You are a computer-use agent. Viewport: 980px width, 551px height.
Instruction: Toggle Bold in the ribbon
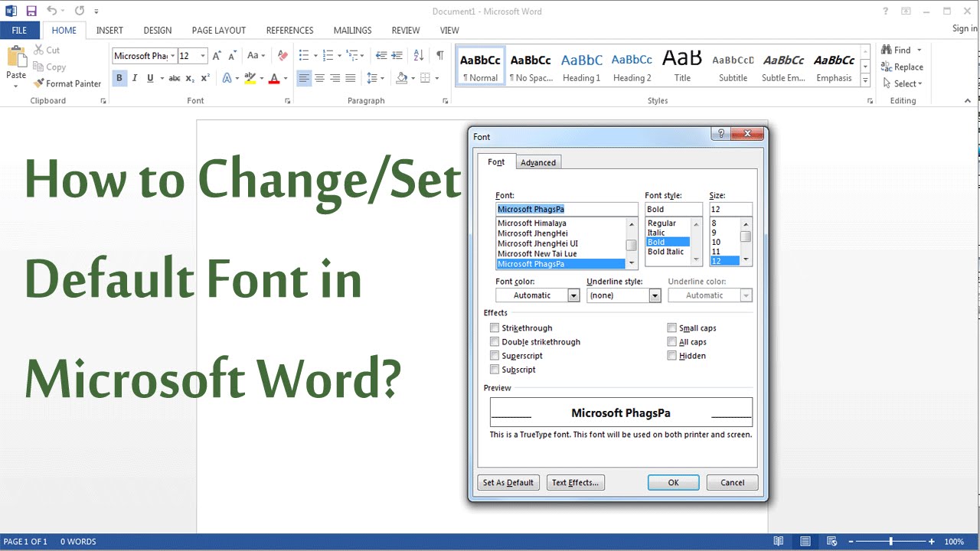[x=119, y=78]
